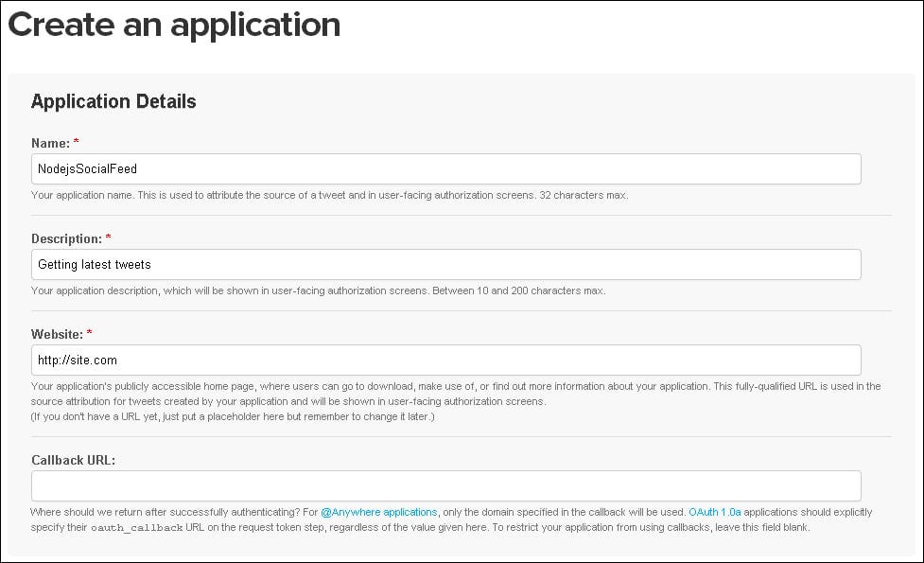Click the 'publicly accessible home page' help text
The height and width of the screenshot is (563, 924).
(x=456, y=394)
